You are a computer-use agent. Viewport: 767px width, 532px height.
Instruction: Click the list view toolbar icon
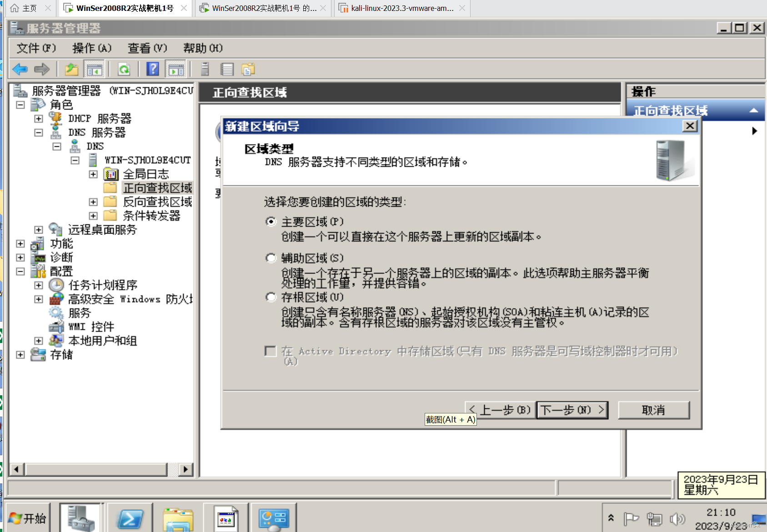[227, 70]
